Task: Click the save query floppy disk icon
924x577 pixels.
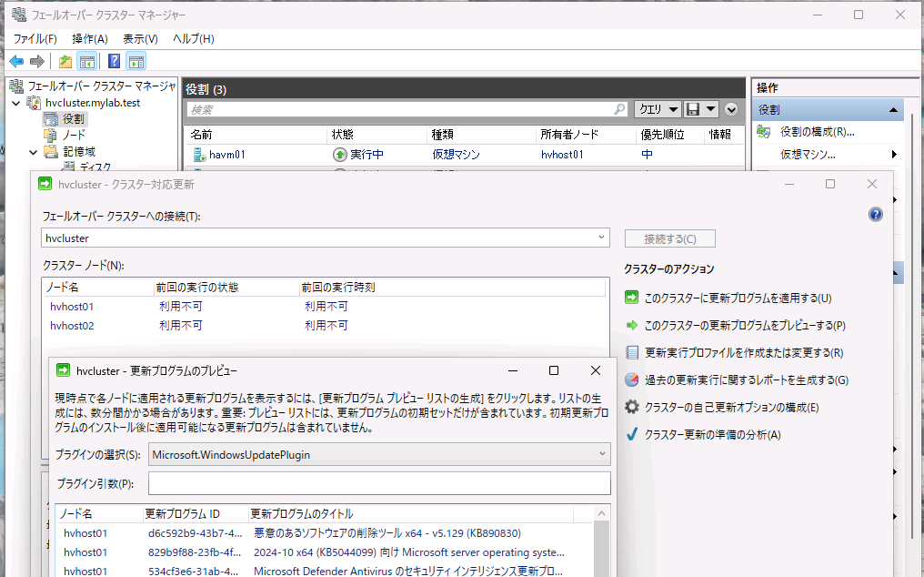Action: click(693, 109)
